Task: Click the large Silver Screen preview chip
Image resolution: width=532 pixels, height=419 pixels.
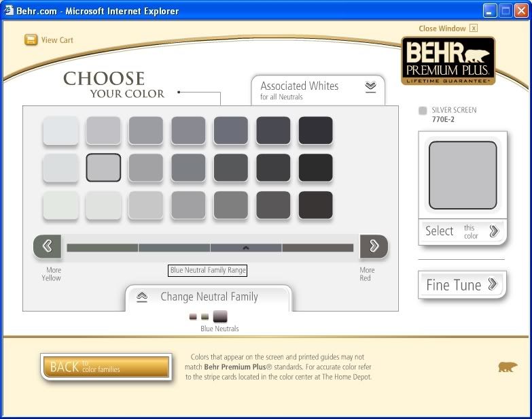Action: click(462, 175)
